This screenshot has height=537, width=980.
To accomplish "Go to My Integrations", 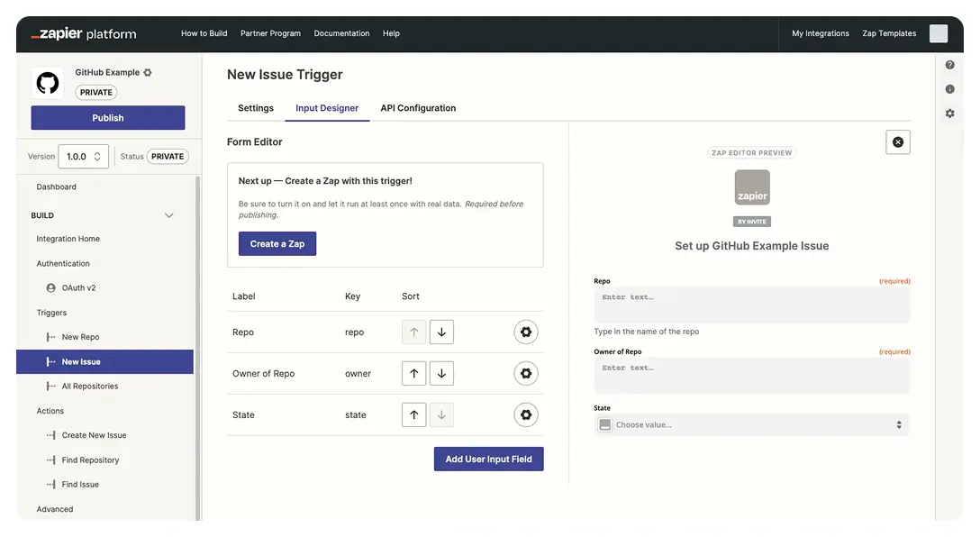I will click(821, 33).
